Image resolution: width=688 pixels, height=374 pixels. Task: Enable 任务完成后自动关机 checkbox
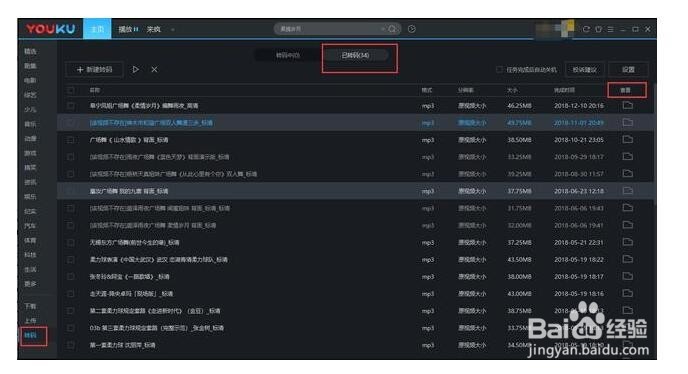click(499, 69)
